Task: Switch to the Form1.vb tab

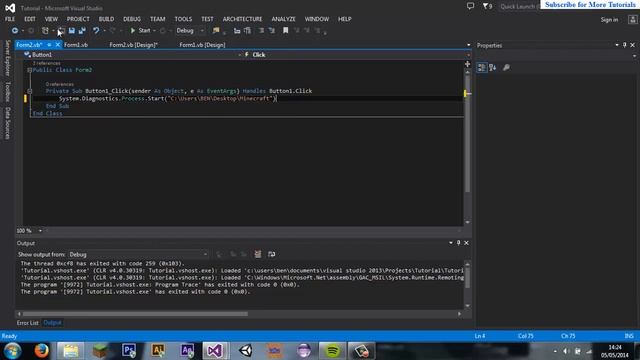Action: [76, 45]
